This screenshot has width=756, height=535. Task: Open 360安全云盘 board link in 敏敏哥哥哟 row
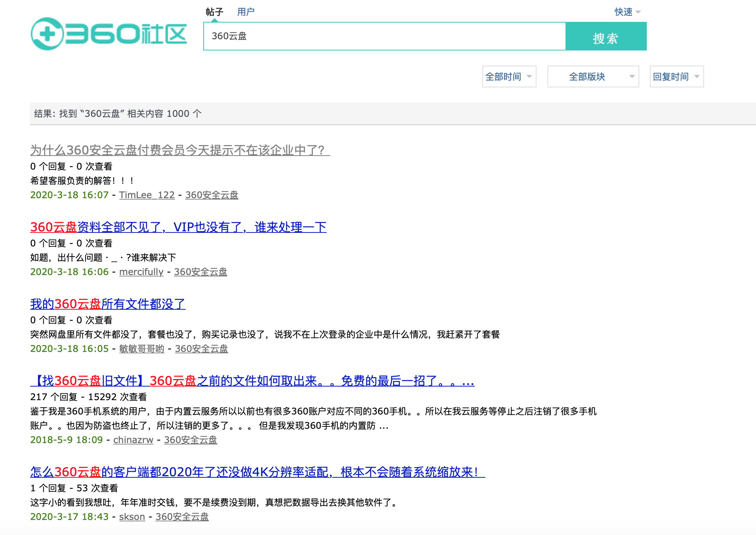point(201,349)
